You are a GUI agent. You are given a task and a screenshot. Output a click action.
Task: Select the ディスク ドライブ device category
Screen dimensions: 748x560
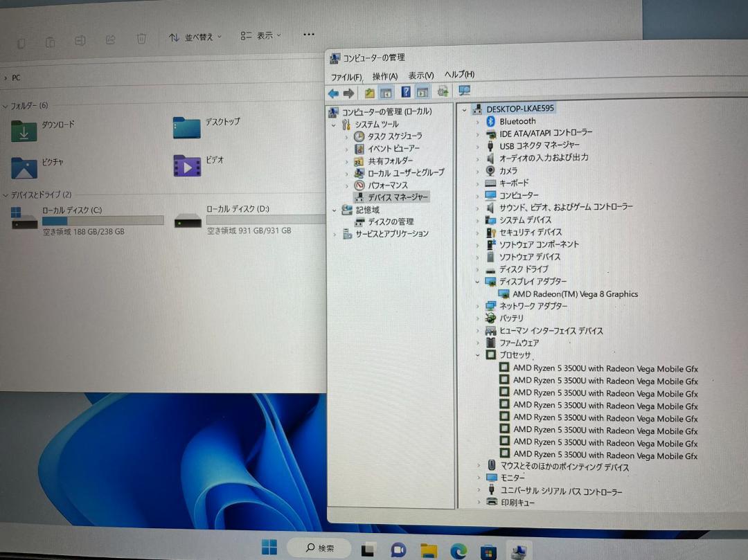[524, 269]
